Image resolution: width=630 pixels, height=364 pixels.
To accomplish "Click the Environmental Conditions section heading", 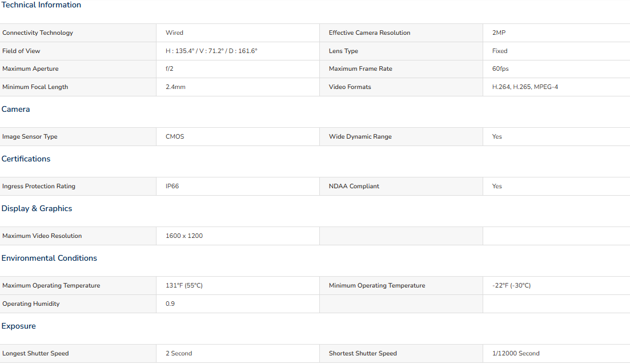I will click(50, 258).
